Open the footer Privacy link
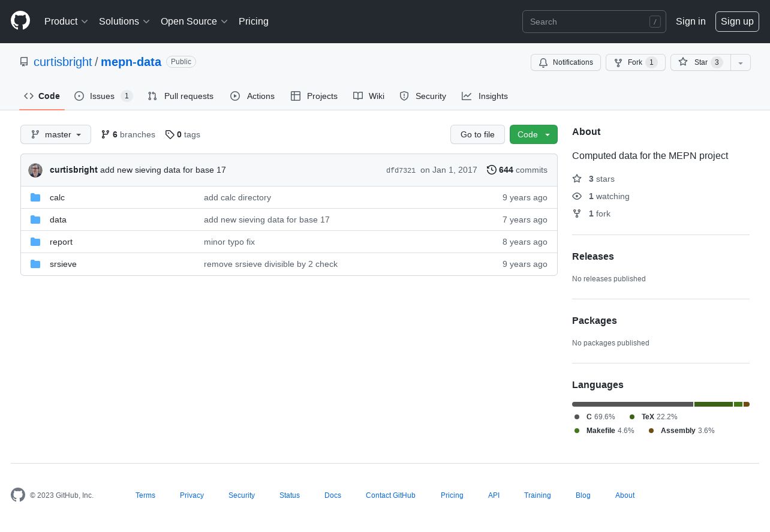This screenshot has width=770, height=532. 192,495
